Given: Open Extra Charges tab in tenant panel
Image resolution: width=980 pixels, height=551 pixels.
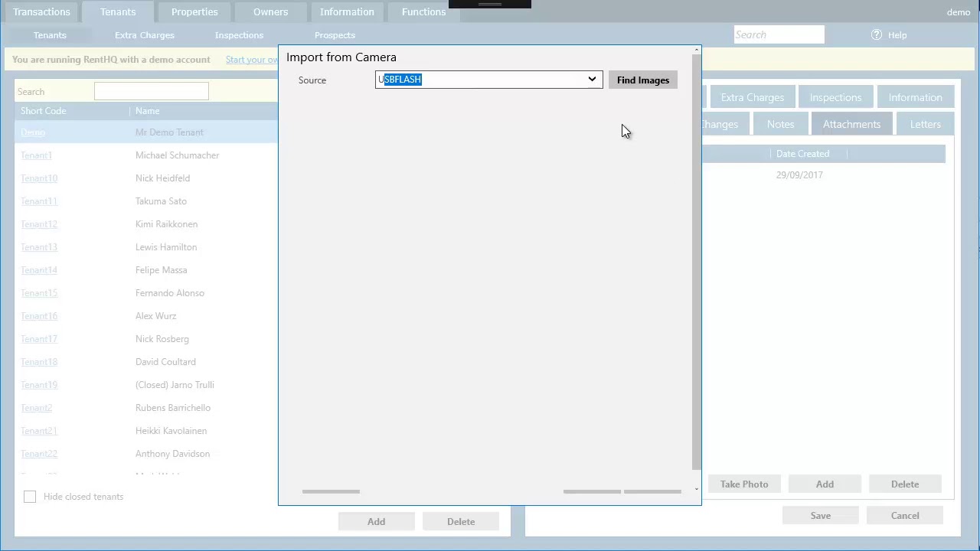Looking at the screenshot, I should (752, 97).
